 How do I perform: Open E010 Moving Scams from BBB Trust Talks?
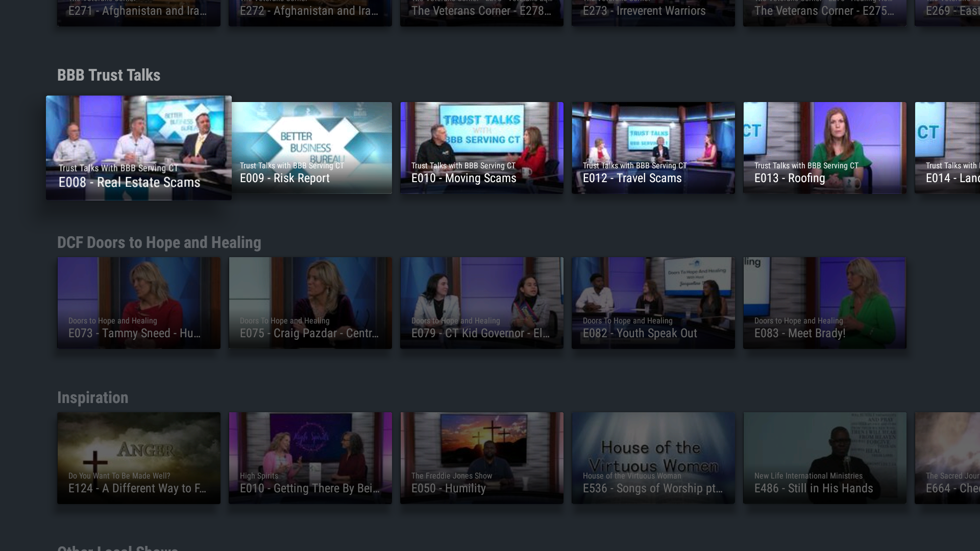(481, 148)
